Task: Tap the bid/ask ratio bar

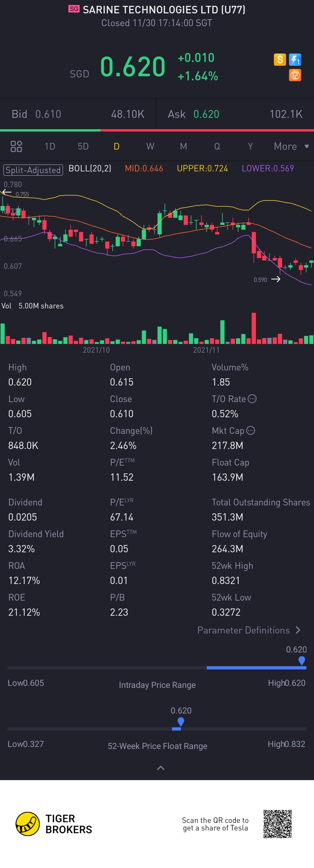Action: (157, 130)
